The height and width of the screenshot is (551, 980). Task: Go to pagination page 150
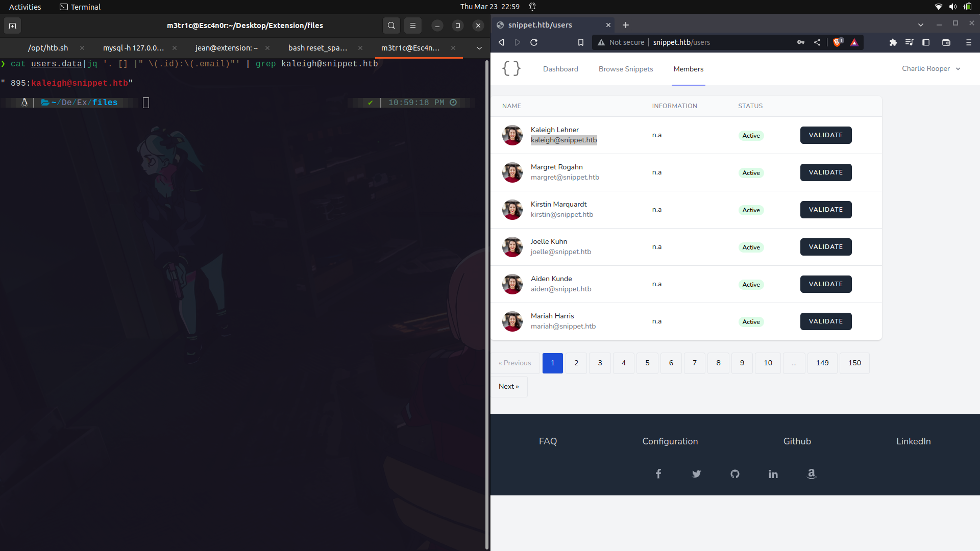point(854,363)
